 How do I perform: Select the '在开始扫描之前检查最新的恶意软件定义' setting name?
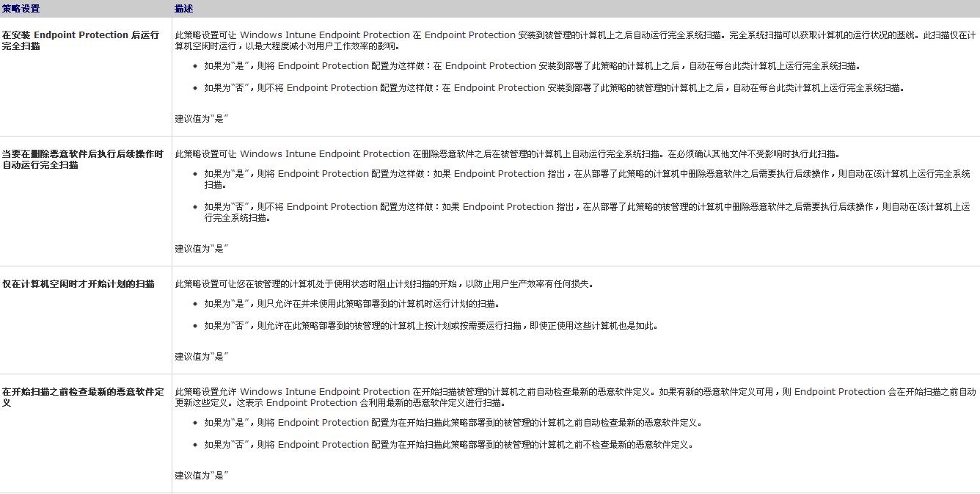(x=83, y=397)
